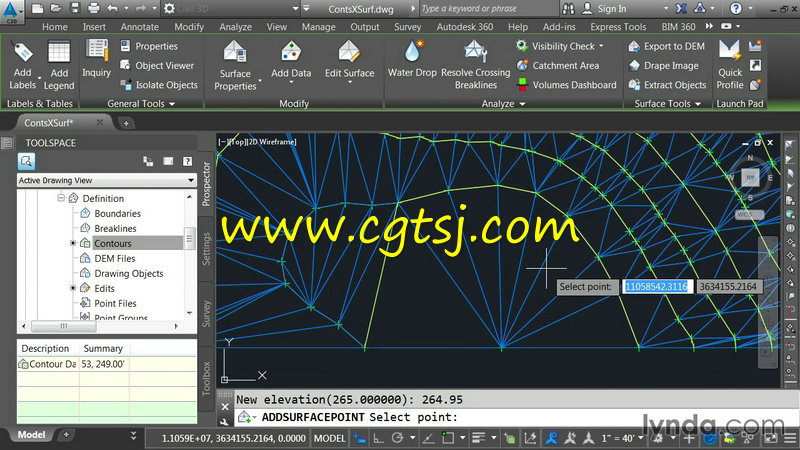This screenshot has height=450, width=800.
Task: Open the Civil 3D application menu button
Action: click(x=11, y=11)
